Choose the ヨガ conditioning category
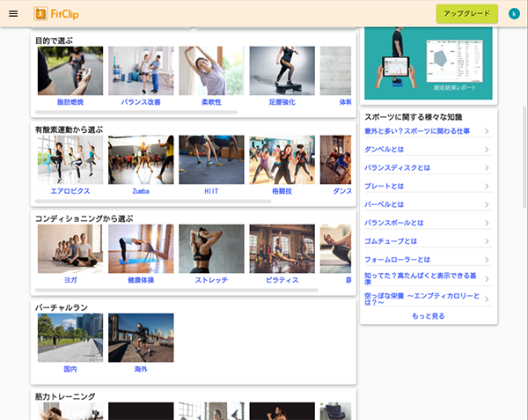The image size is (528, 420). click(x=70, y=248)
